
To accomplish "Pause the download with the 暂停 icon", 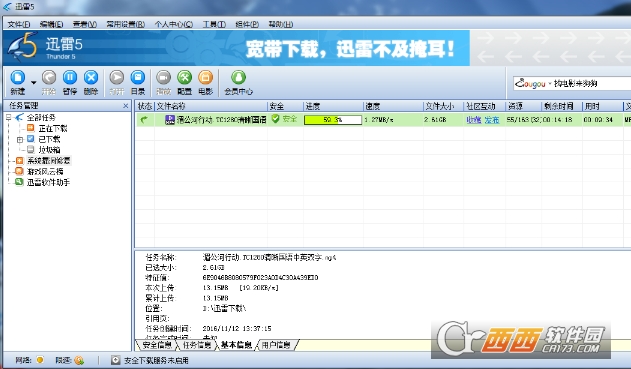I will (70, 77).
